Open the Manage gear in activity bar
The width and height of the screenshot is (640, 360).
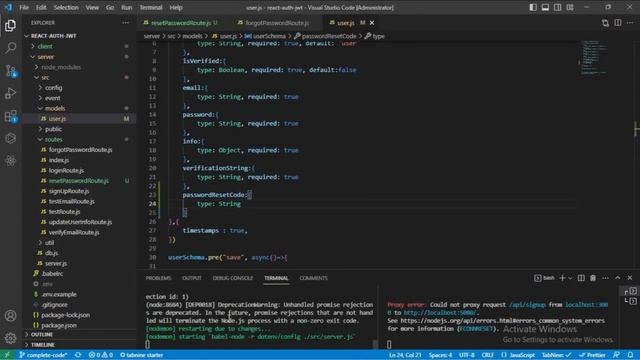tap(11, 338)
